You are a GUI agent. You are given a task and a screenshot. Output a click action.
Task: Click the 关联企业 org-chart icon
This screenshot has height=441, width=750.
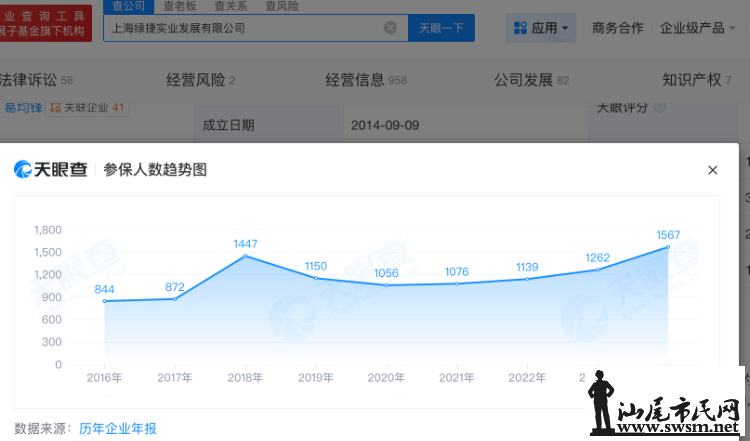pos(55,108)
